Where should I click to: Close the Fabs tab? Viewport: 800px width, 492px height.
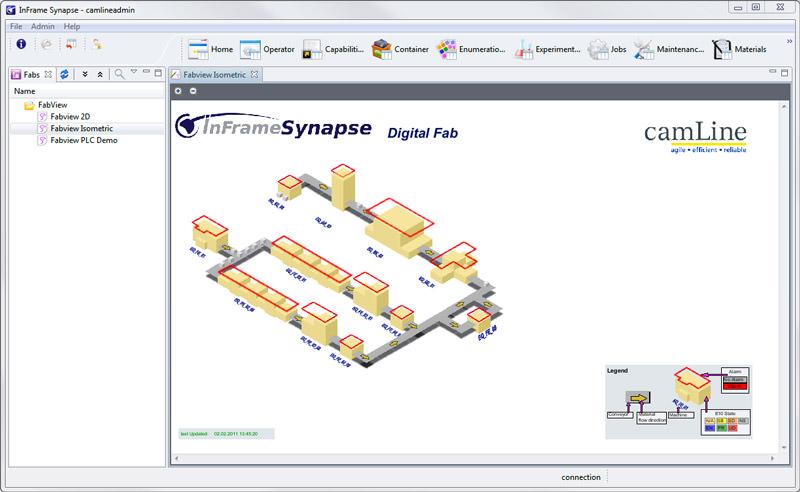click(x=48, y=75)
